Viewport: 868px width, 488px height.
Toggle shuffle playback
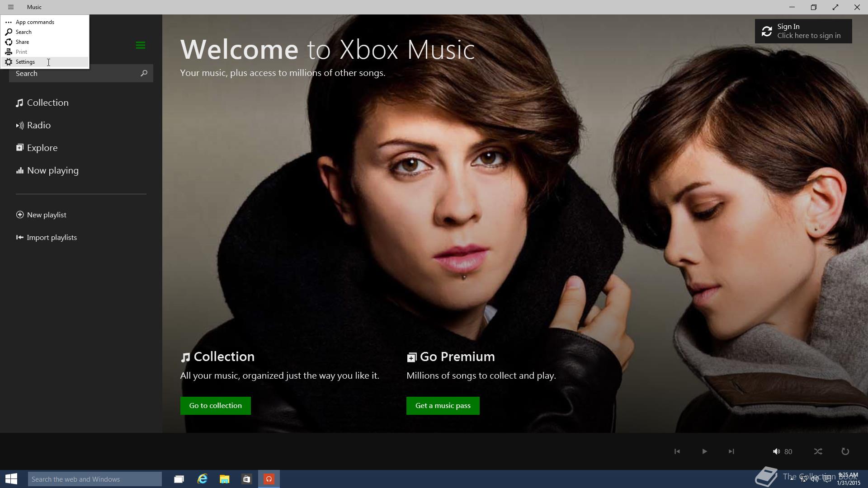tap(818, 451)
